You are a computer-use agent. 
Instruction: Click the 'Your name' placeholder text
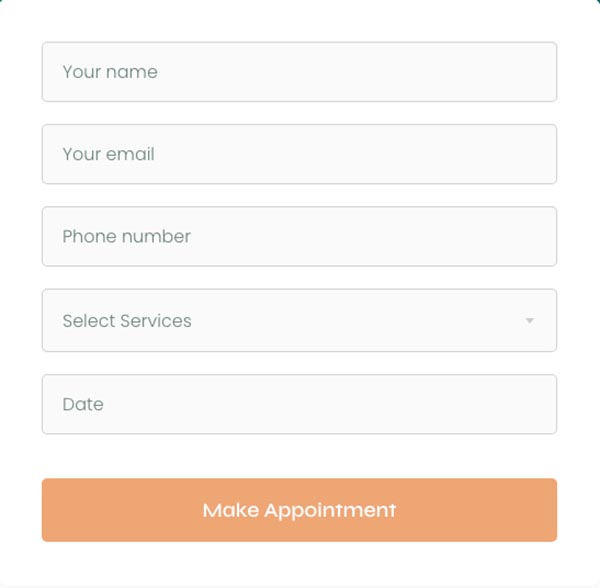pyautogui.click(x=110, y=72)
